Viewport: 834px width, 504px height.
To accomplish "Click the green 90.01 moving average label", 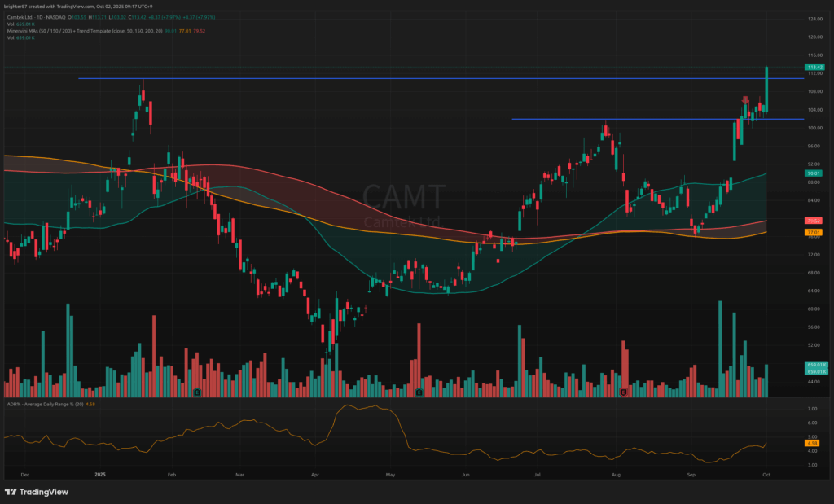I will pos(812,173).
